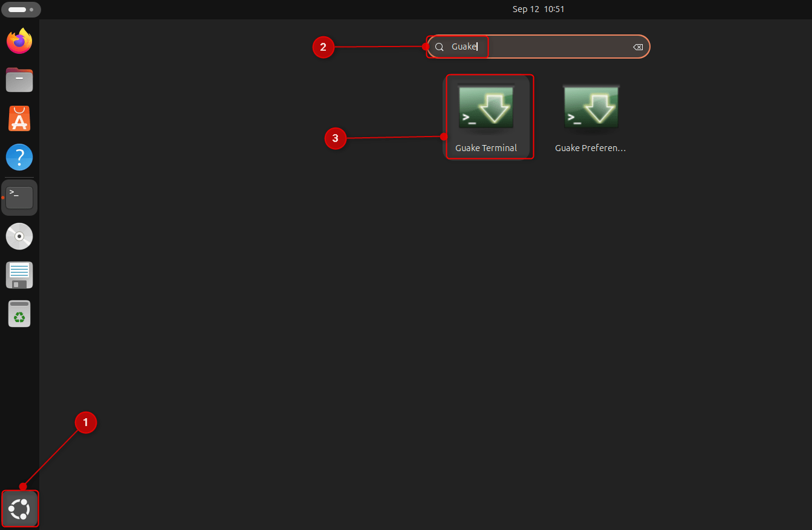
Task: Click the Show Applications Ubuntu button
Action: pos(20,509)
